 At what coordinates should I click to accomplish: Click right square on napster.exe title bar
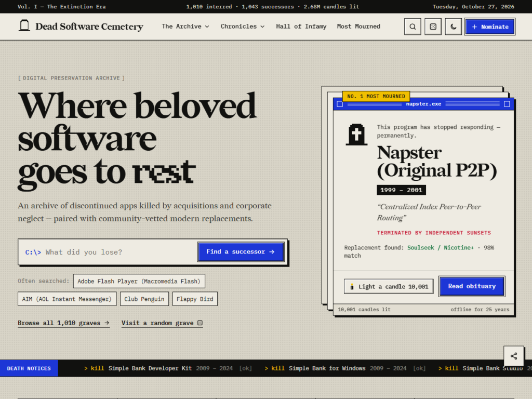click(x=507, y=104)
